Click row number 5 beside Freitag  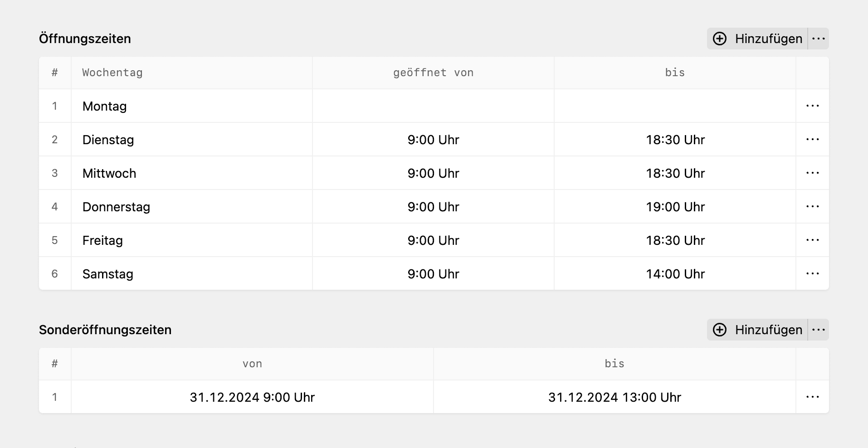click(x=55, y=240)
